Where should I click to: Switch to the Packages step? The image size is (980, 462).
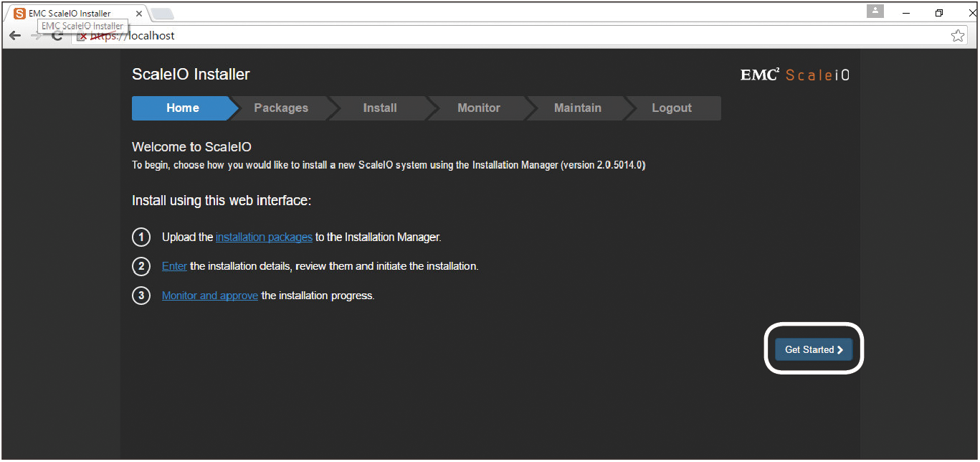(281, 108)
